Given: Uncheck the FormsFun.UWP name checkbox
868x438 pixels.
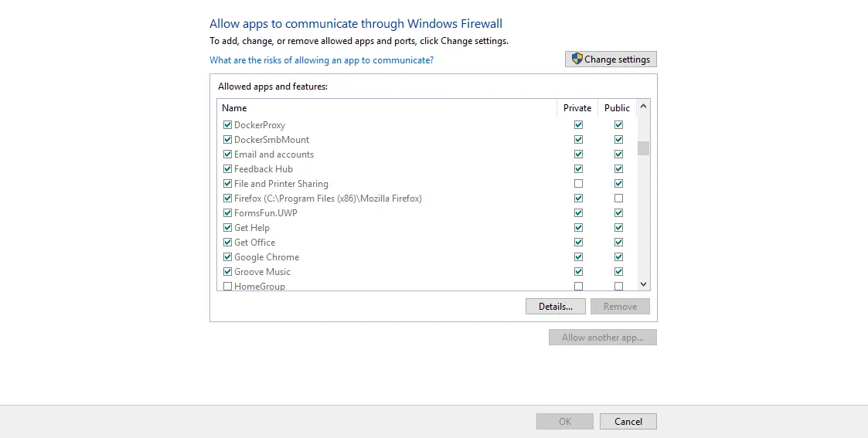Looking at the screenshot, I should coord(227,213).
